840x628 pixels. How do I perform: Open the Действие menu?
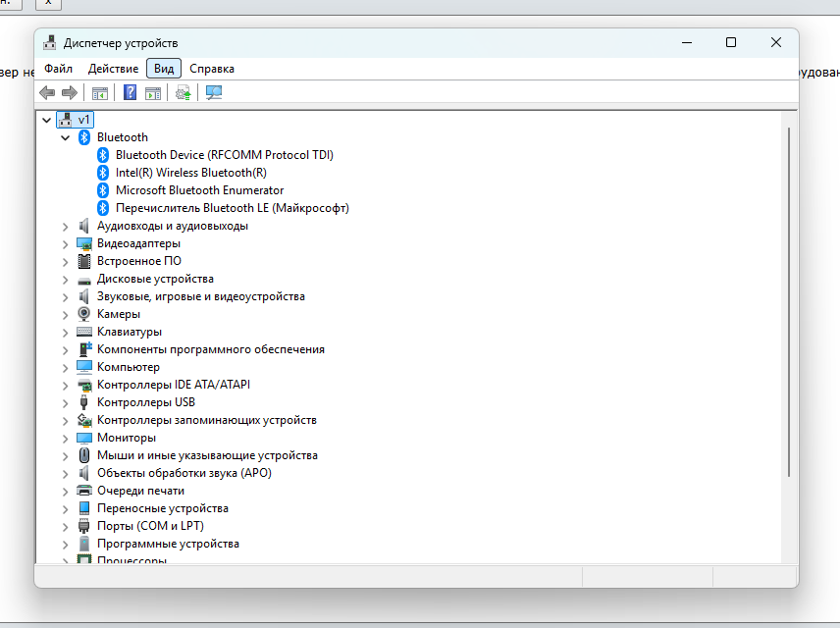pos(113,69)
